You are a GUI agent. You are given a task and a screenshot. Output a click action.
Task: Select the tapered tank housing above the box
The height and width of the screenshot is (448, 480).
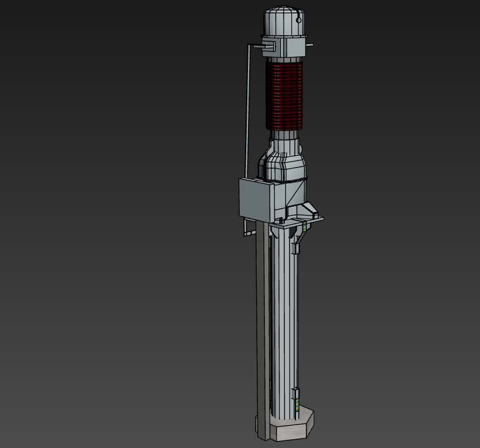[285, 165]
